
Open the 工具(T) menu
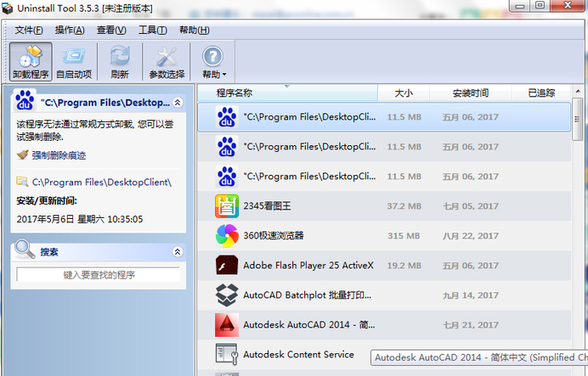coord(153,30)
